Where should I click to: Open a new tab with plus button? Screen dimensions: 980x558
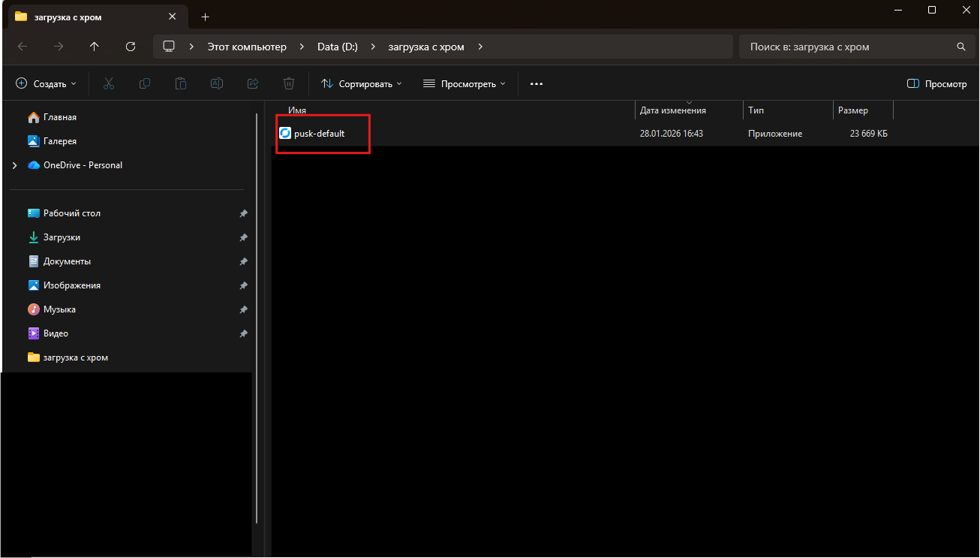point(205,17)
